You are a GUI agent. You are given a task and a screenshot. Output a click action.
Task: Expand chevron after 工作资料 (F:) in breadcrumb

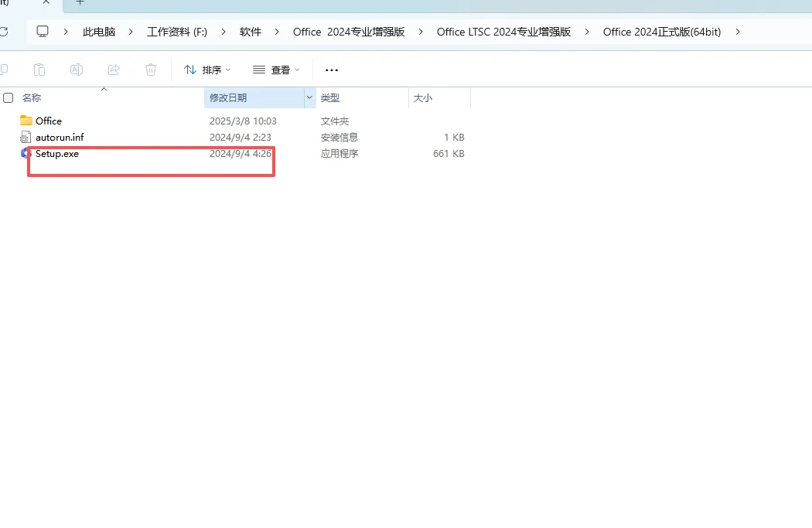click(x=223, y=32)
